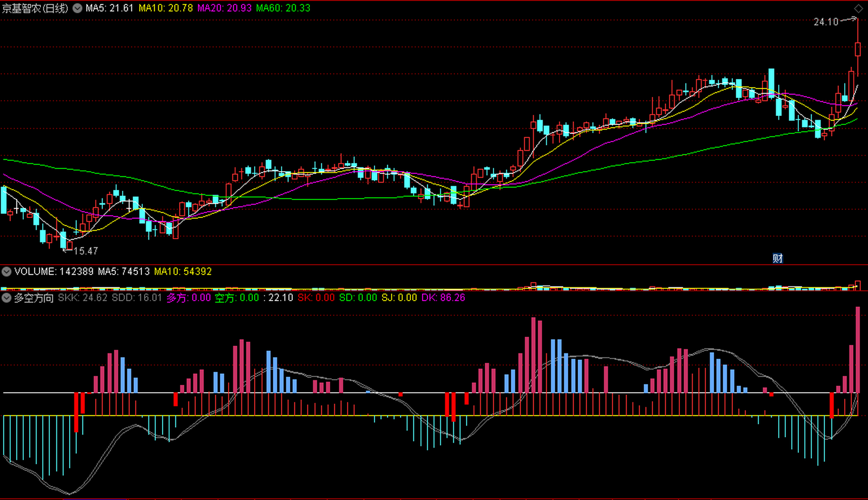Expand the 多空方向 indicator dropdown arrow
The image size is (868, 500).
6,298
